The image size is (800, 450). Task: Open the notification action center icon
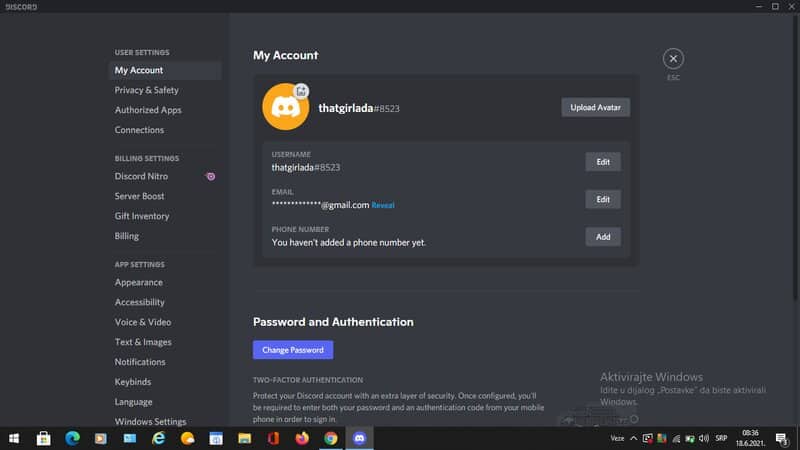[782, 438]
